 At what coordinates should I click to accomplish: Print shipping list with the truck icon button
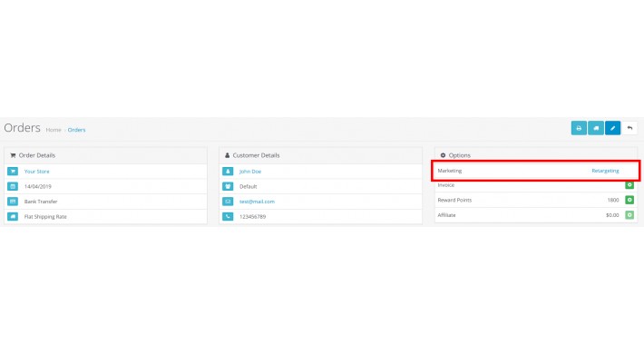[x=596, y=128]
